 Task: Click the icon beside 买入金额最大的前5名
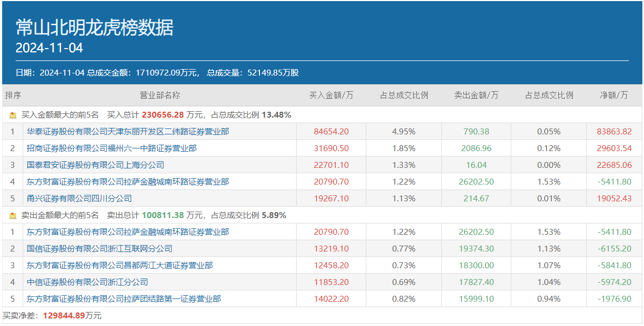(13, 115)
